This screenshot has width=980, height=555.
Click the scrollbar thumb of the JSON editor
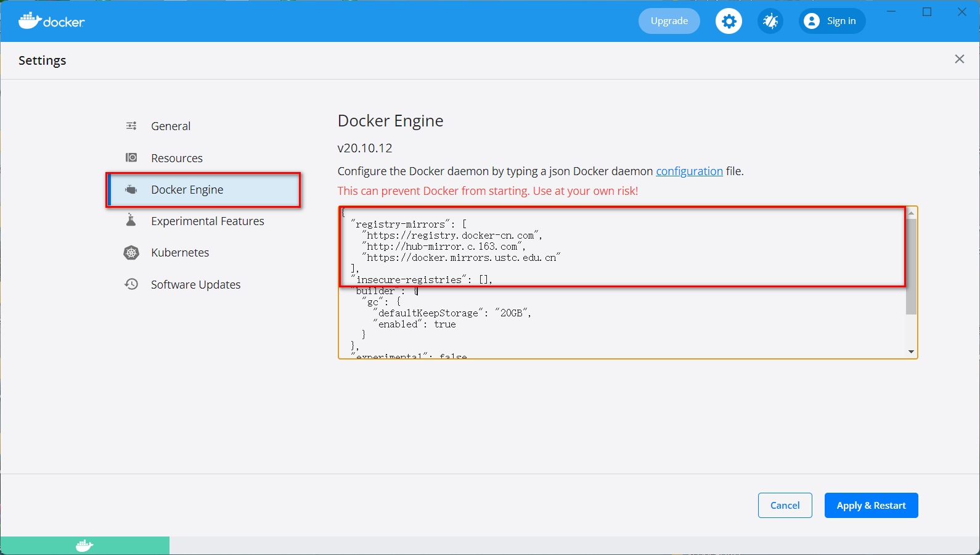911,266
